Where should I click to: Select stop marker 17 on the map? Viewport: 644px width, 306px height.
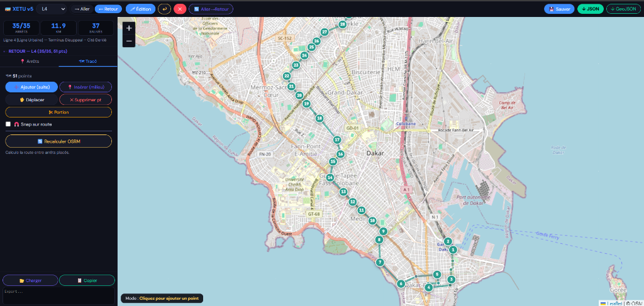[337, 139]
